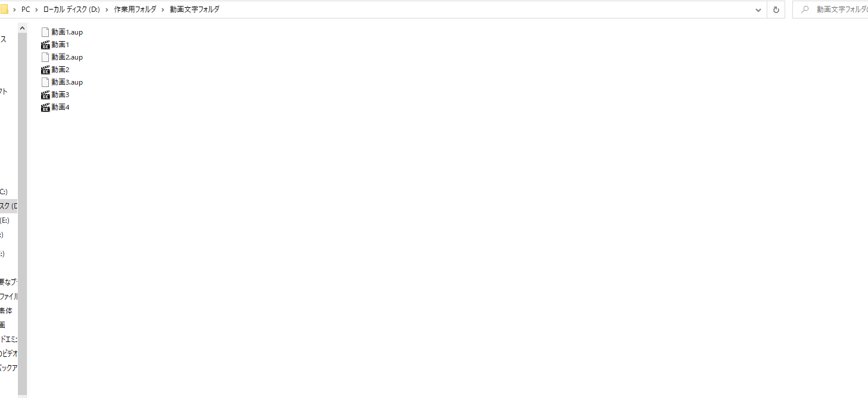Expand chevron after PC in breadcrumb
Screen dimensions: 868x398
click(36, 10)
